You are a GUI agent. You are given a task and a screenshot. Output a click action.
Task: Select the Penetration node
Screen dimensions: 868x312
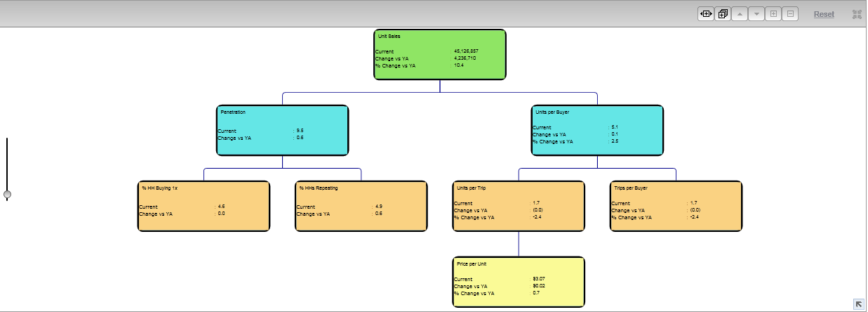click(x=282, y=130)
